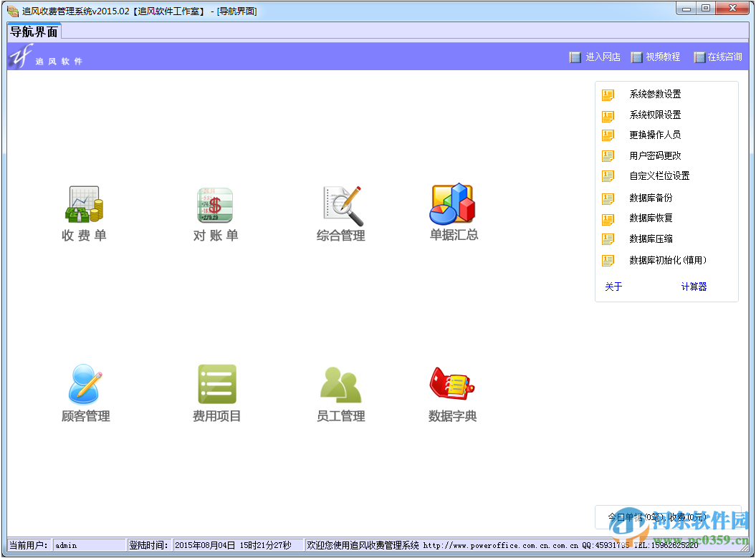
Task: Maximize the application window
Action: (x=706, y=8)
